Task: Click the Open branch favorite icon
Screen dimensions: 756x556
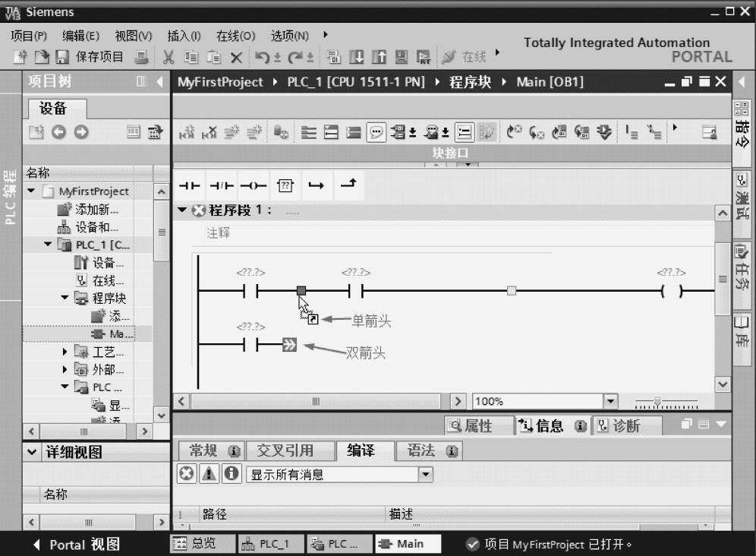Action: tap(317, 185)
